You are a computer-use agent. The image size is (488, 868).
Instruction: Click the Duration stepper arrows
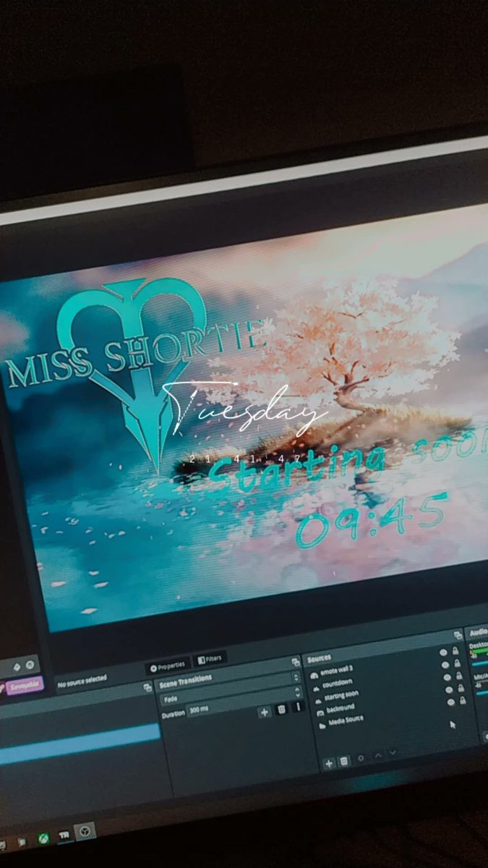(298, 691)
